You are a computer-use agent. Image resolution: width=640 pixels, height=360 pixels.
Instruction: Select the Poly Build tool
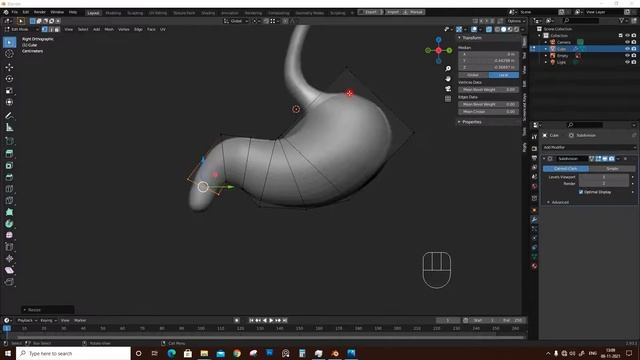tap(9, 212)
